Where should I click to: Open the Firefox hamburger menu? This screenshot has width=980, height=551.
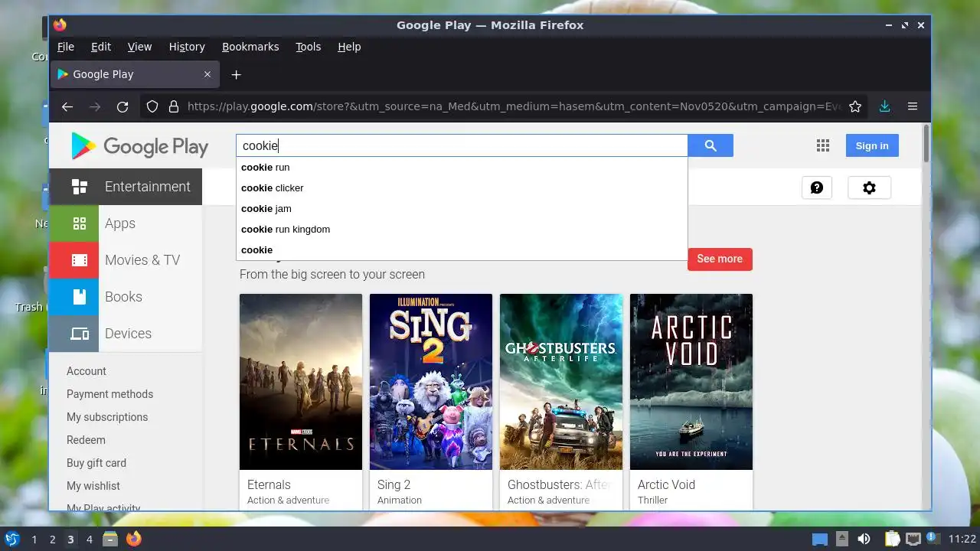[x=913, y=106]
